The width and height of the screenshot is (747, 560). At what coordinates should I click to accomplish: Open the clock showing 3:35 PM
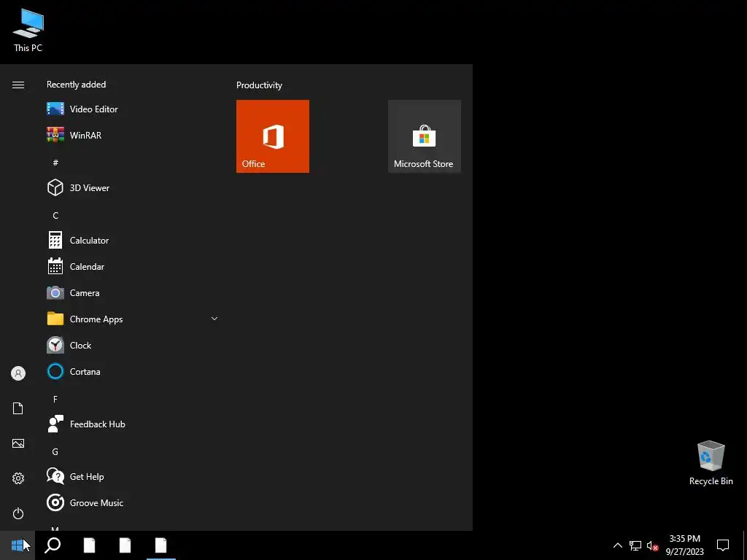(684, 545)
